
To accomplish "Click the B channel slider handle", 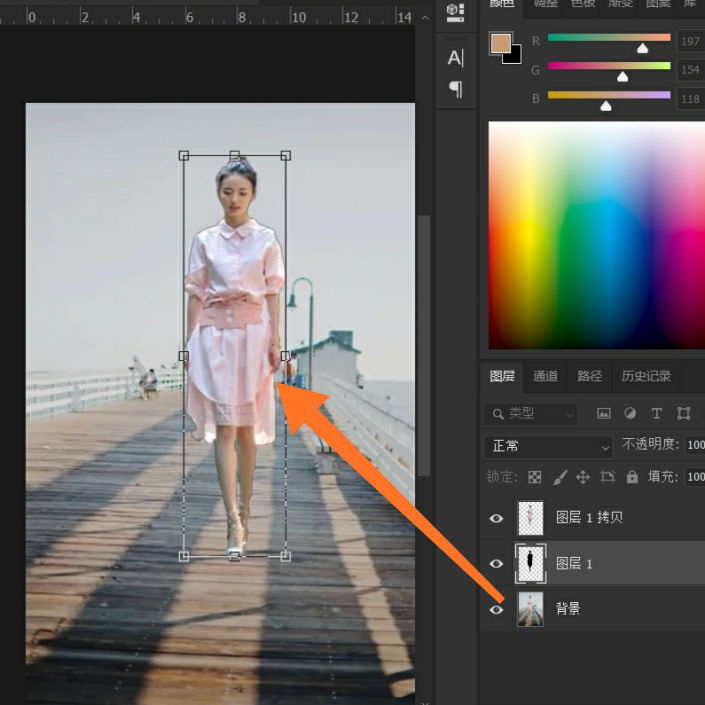I will click(606, 106).
